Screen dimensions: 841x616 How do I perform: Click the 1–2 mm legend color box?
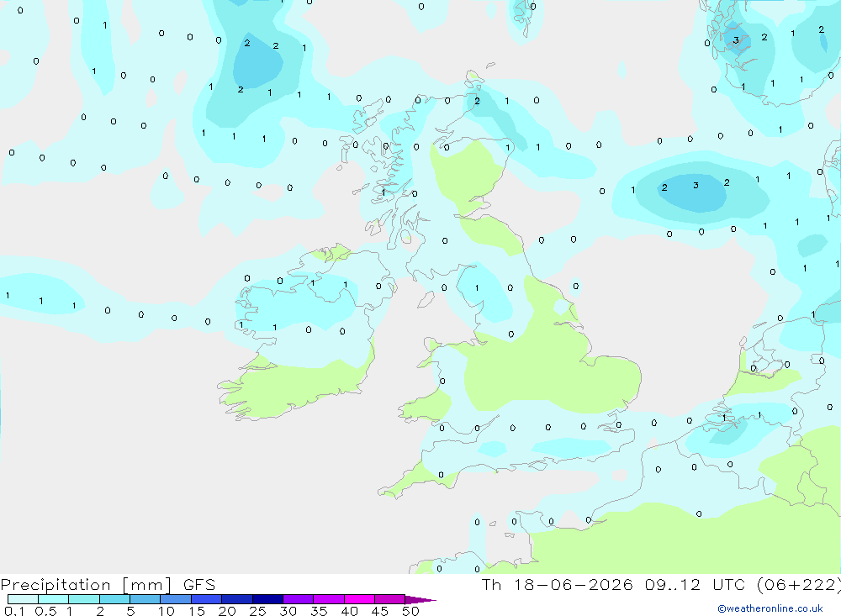pos(84,599)
